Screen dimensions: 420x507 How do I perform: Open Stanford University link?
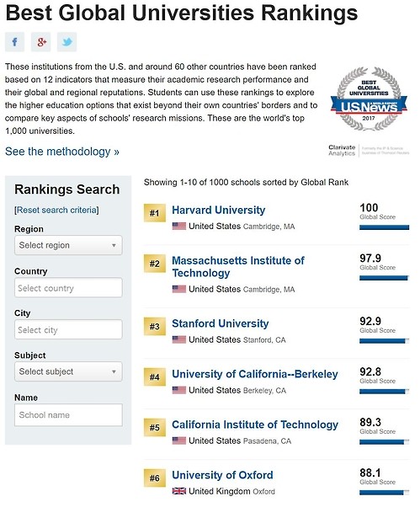(x=220, y=323)
